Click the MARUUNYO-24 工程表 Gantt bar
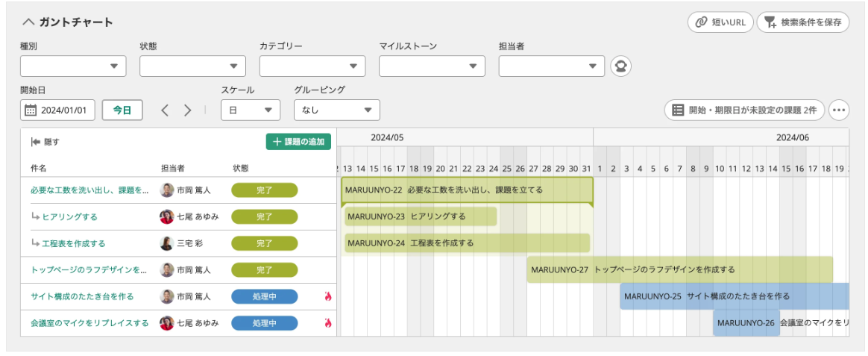868x356 pixels. click(x=468, y=243)
